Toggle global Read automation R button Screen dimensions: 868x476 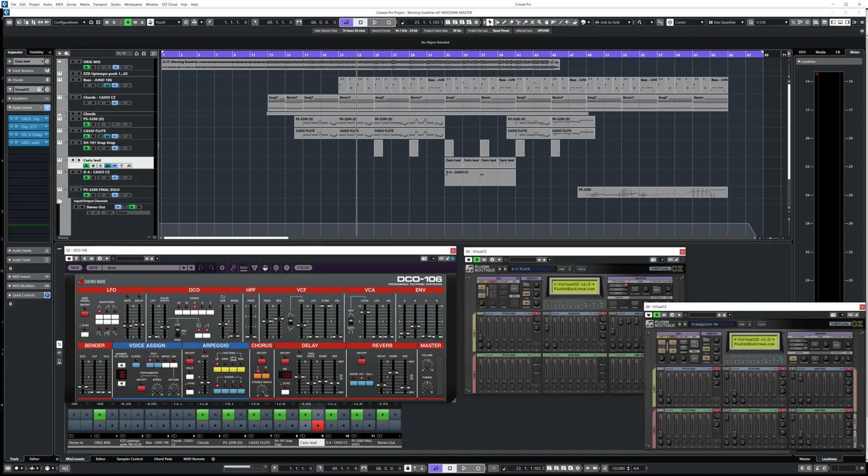coord(128,22)
